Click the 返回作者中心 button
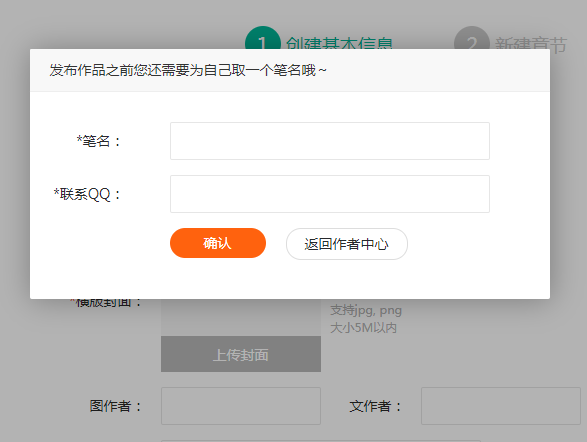This screenshot has height=442, width=587. [347, 244]
